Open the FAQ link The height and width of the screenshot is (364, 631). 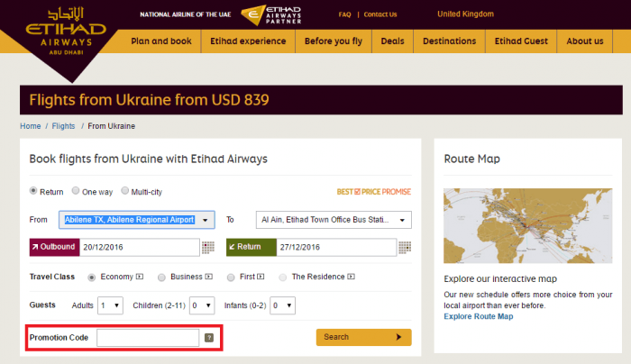[345, 14]
